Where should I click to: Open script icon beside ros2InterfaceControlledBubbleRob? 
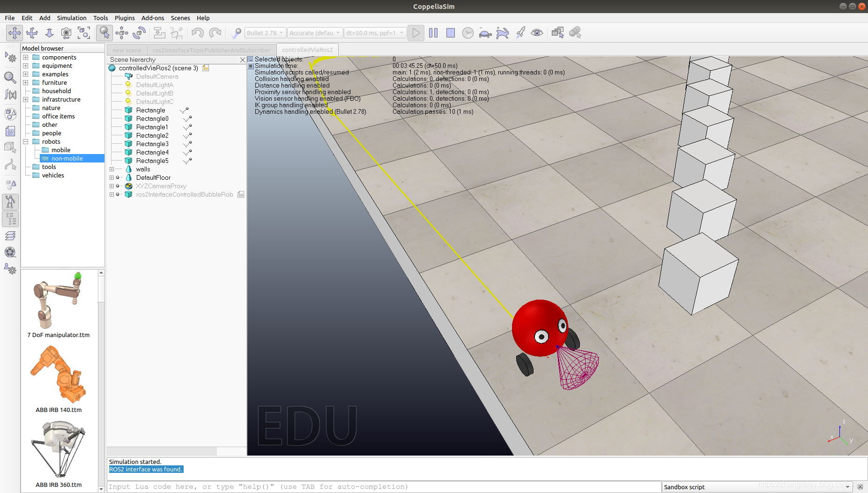[241, 195]
